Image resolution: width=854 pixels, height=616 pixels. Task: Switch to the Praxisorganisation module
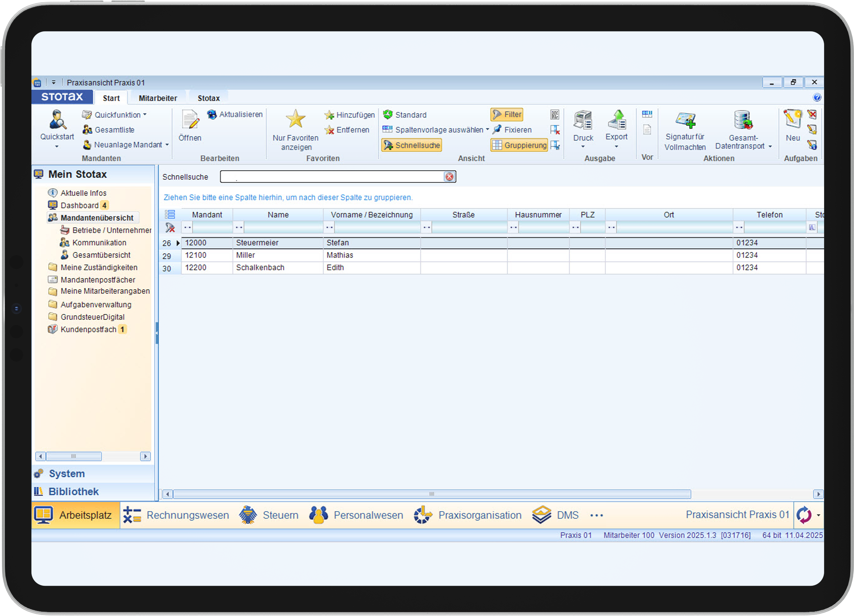click(467, 515)
